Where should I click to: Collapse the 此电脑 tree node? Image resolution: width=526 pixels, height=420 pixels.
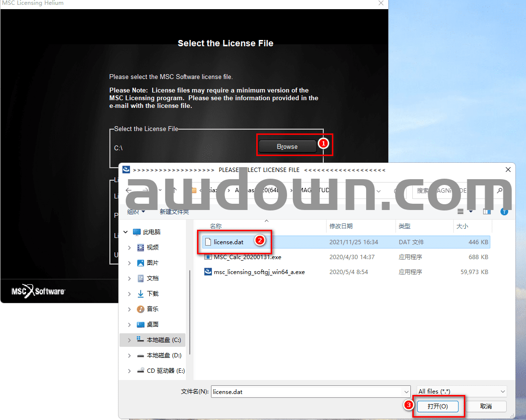coord(126,232)
